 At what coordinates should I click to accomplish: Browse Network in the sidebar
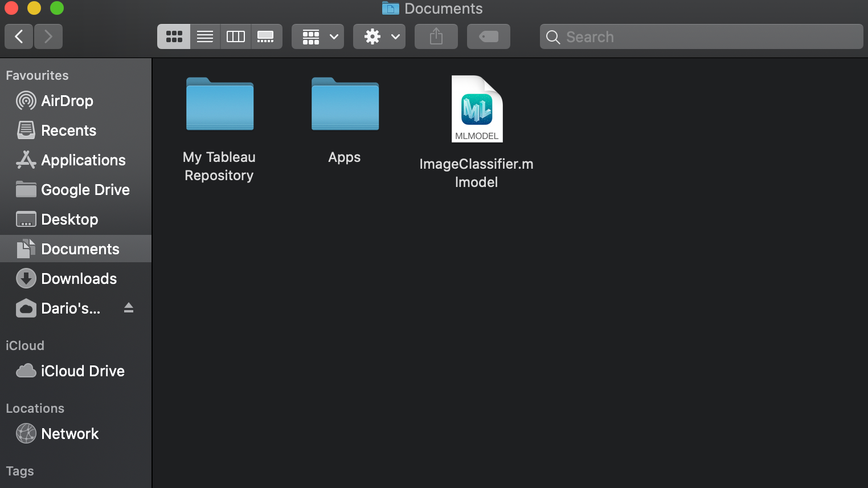76,434
